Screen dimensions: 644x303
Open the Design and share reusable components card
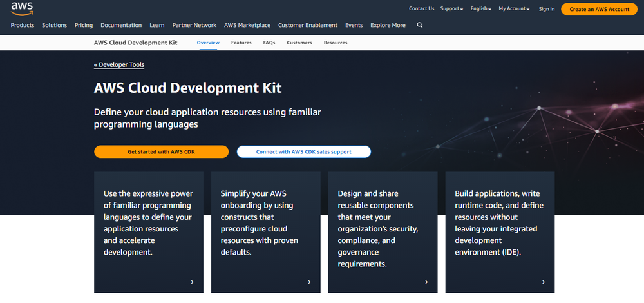coord(383,232)
